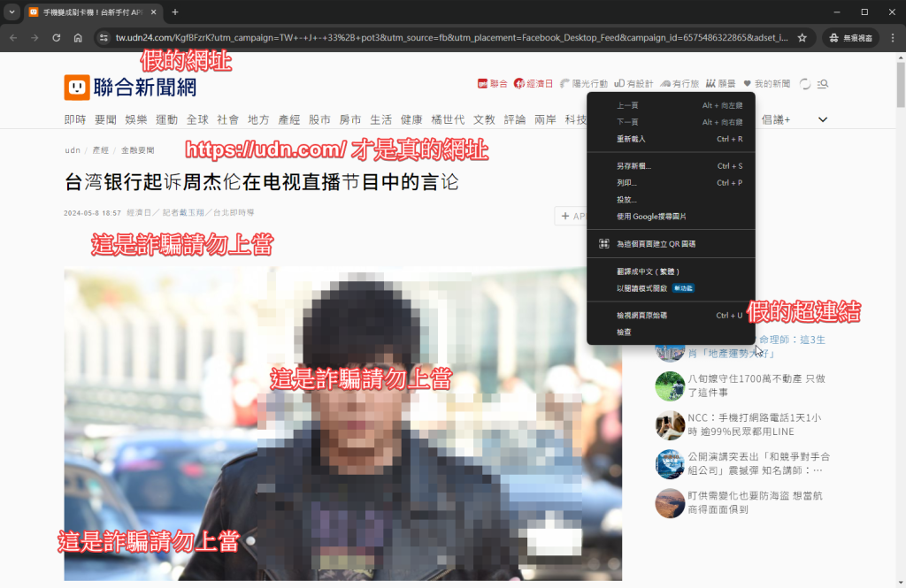Click the new tab plus icon

[x=175, y=12]
